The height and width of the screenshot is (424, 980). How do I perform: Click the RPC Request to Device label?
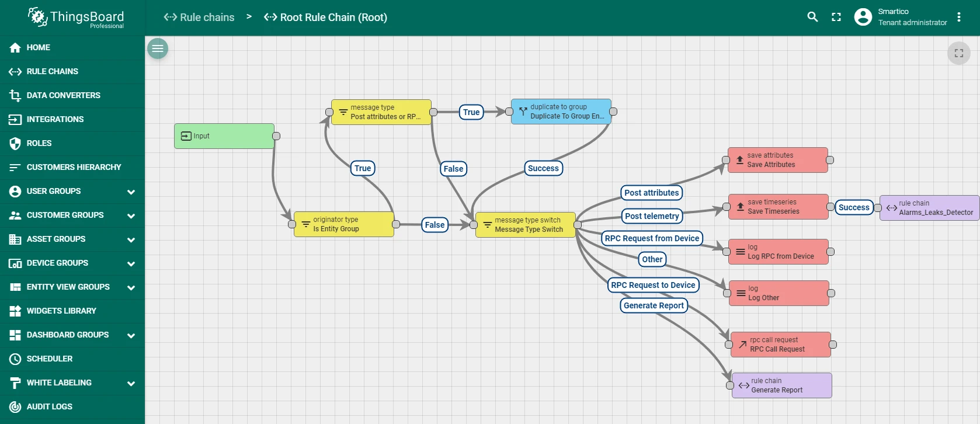click(653, 285)
